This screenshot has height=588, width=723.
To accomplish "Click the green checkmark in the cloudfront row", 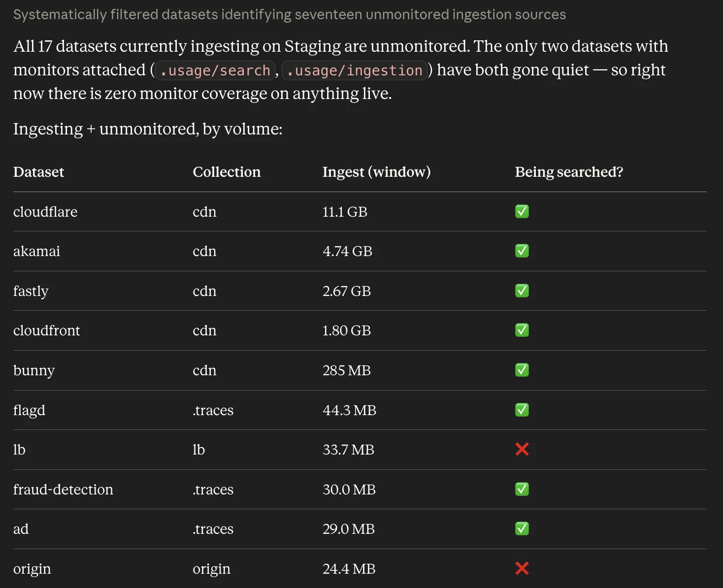I will tap(522, 330).
